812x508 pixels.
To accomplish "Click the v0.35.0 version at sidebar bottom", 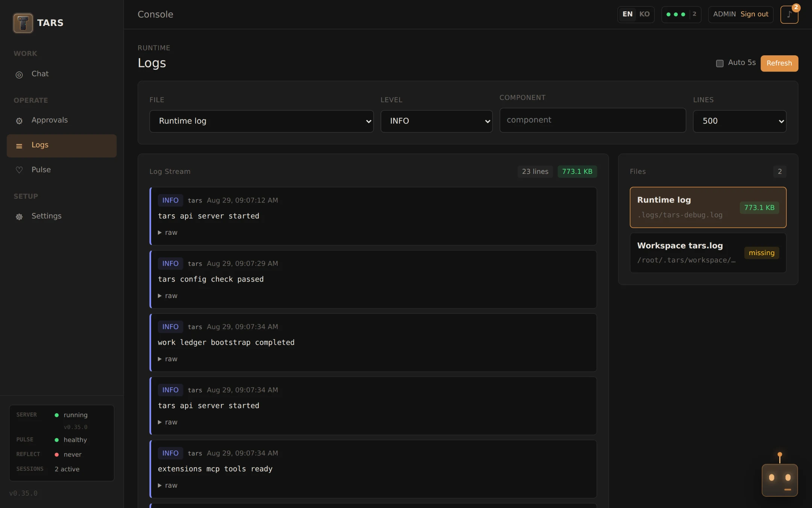I will (23, 493).
